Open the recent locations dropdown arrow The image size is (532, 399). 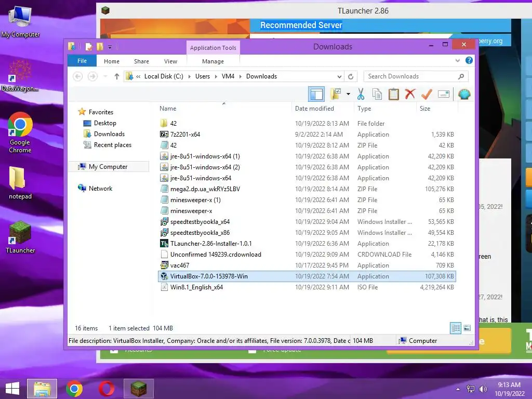tap(105, 76)
